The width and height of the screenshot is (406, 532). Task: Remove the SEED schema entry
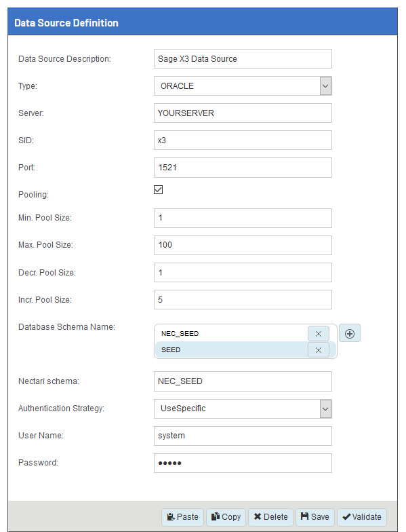[x=319, y=350]
